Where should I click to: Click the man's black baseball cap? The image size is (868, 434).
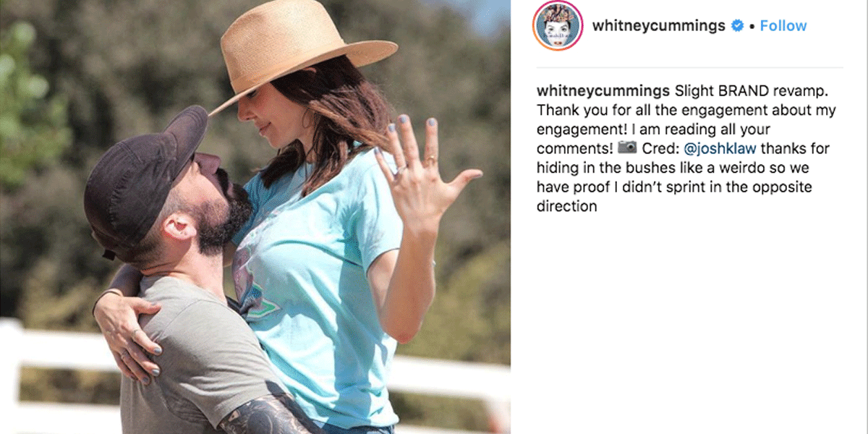142,179
